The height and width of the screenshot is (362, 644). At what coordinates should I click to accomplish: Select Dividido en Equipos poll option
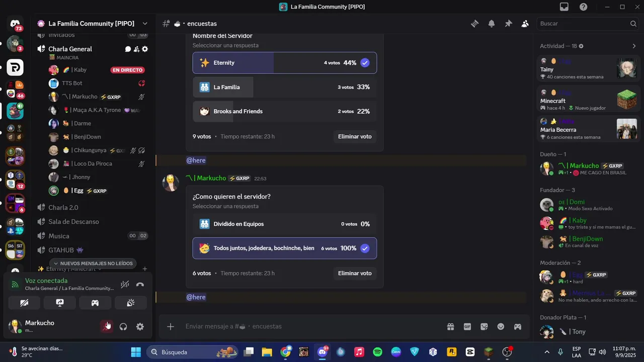(284, 224)
